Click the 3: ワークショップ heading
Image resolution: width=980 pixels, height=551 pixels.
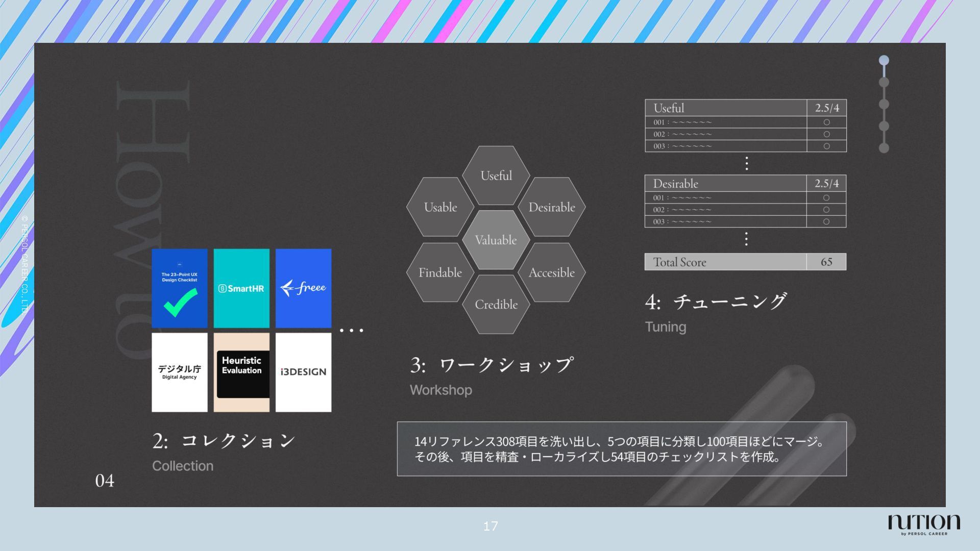click(x=492, y=365)
